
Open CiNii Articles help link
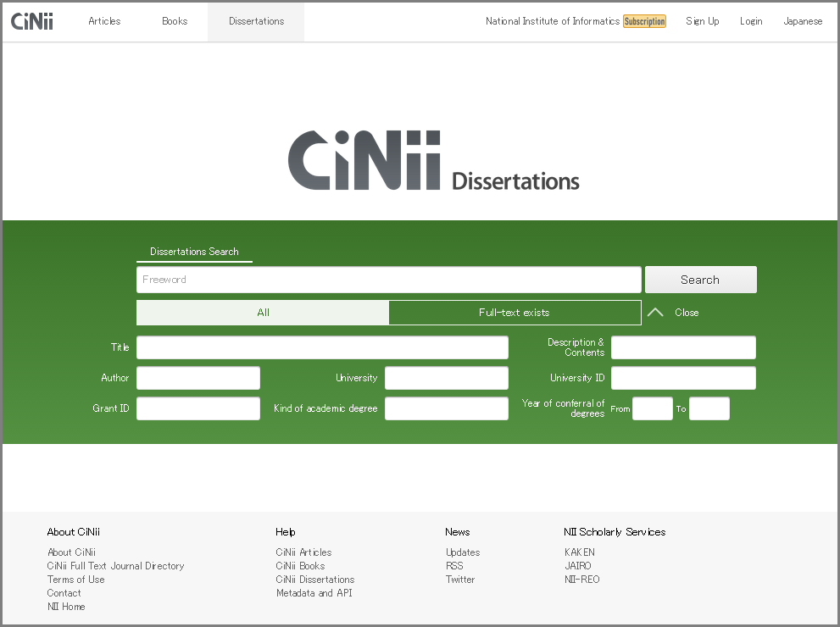(303, 552)
